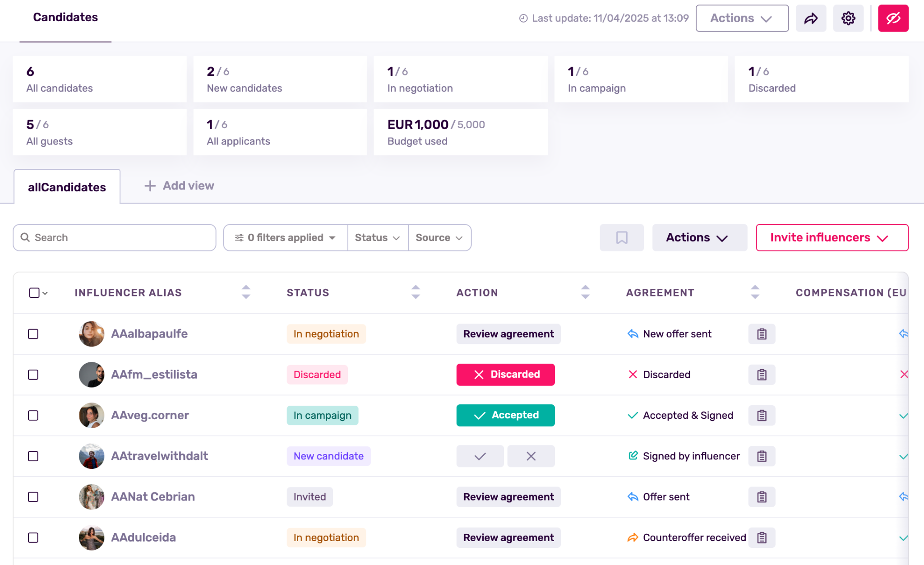Reject AAtravelwithdalt with the X button

[x=531, y=456]
